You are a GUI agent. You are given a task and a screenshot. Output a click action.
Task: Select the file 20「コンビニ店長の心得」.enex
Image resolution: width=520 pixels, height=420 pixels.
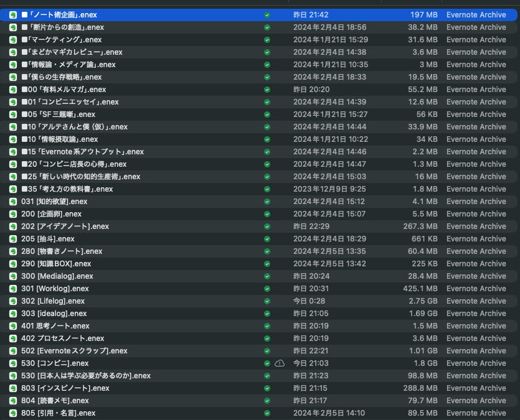tap(74, 164)
